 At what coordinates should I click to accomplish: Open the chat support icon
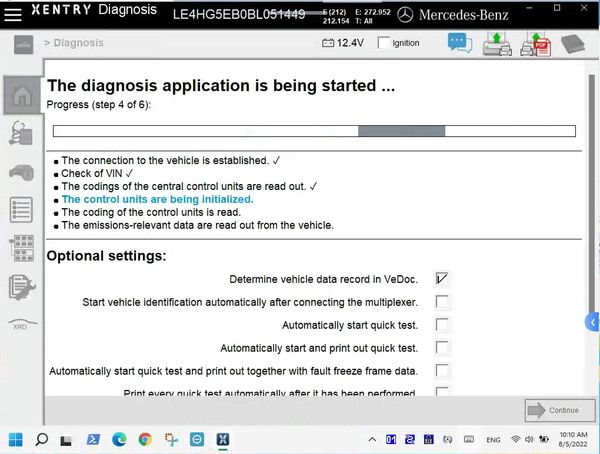pos(460,43)
